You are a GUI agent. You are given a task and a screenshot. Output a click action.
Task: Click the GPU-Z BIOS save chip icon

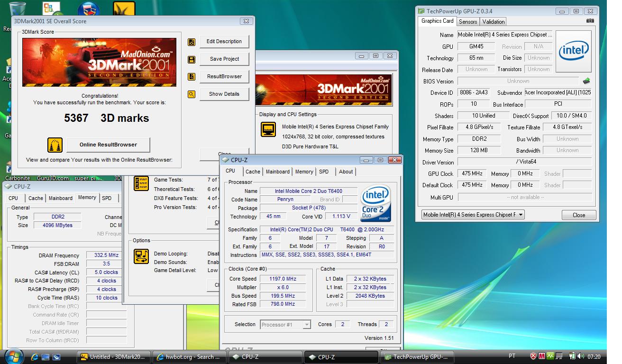pos(587,81)
